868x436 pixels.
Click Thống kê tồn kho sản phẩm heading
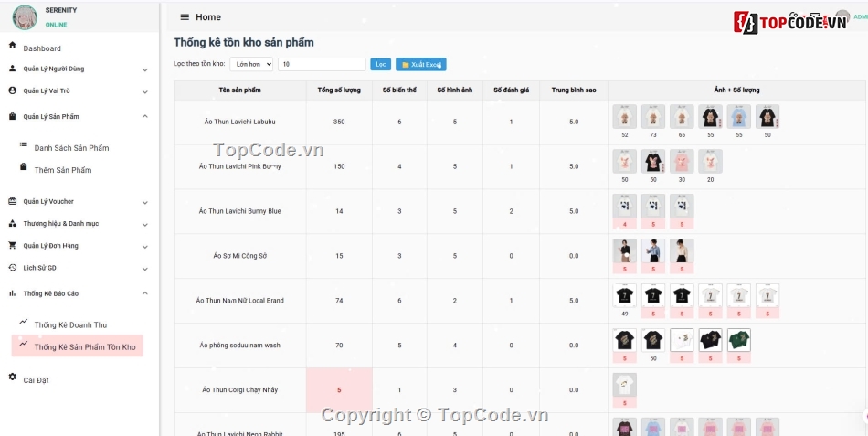(244, 42)
